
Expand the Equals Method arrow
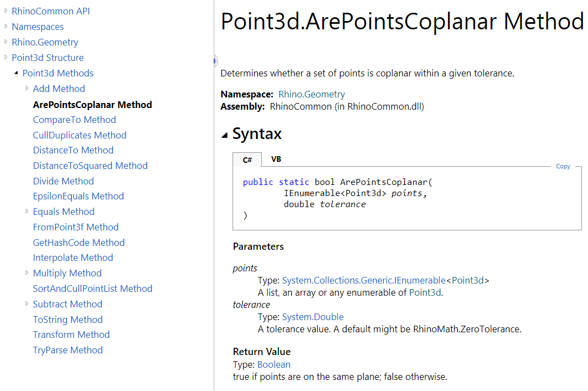pyautogui.click(x=27, y=212)
